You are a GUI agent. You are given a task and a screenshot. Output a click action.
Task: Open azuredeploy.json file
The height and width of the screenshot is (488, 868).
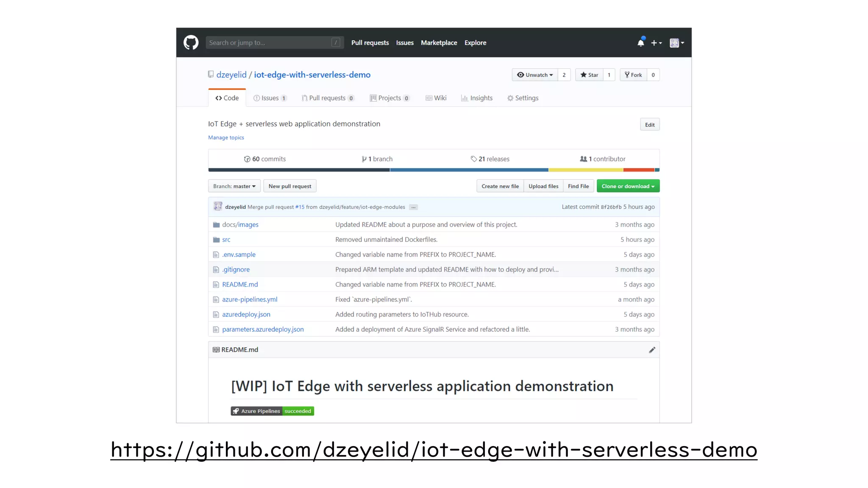(x=246, y=314)
